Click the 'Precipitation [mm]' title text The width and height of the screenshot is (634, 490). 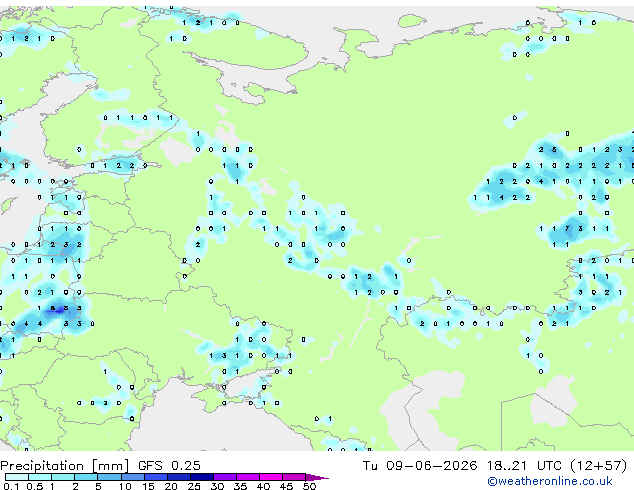pyautogui.click(x=65, y=466)
